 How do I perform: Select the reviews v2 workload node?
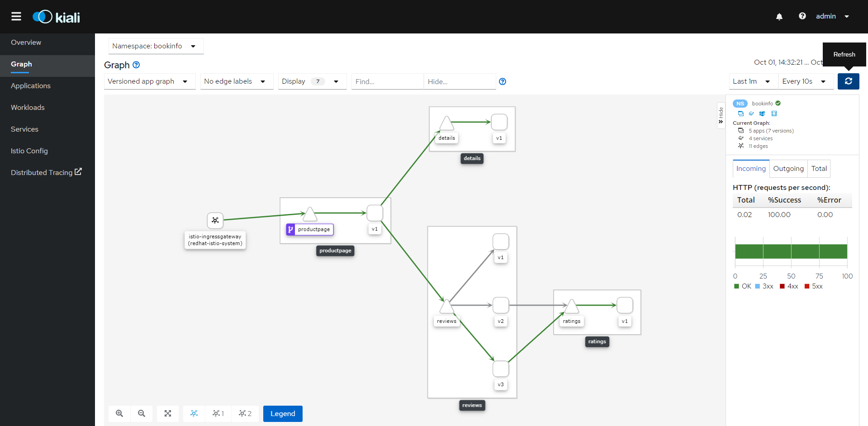point(501,305)
